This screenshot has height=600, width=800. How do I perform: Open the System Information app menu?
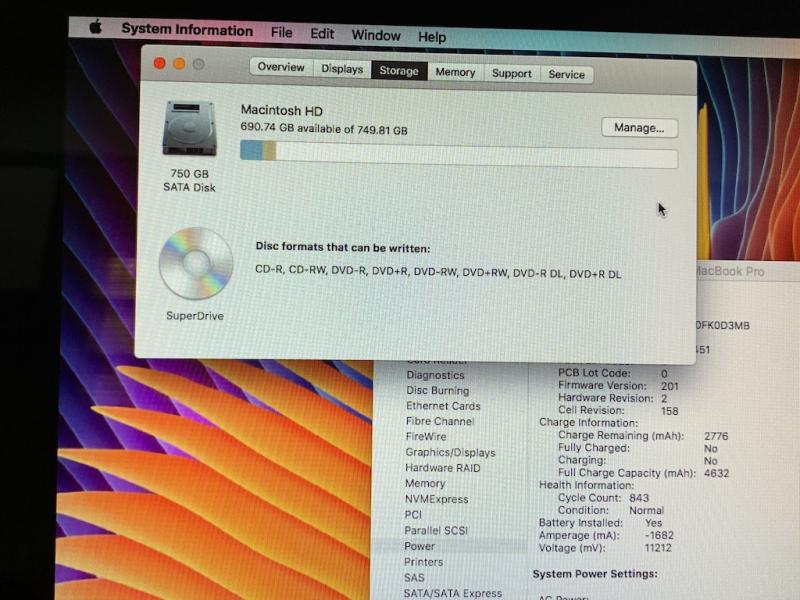tap(187, 30)
